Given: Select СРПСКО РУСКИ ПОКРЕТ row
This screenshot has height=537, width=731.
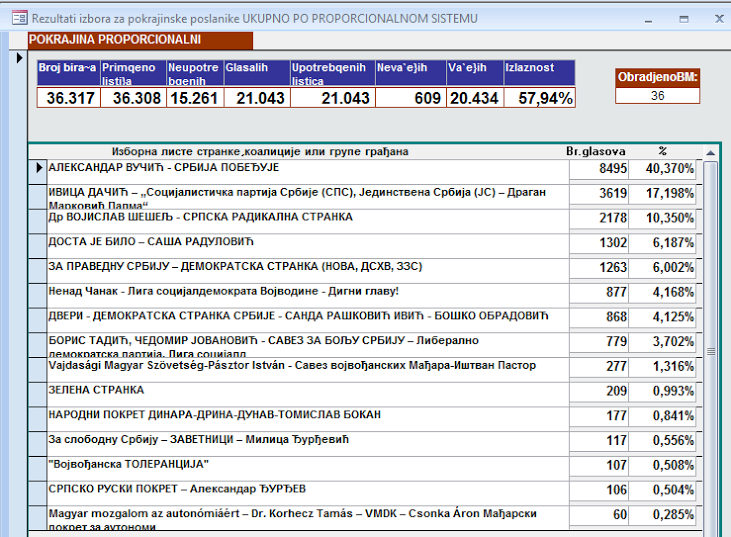Looking at the screenshot, I should click(x=308, y=493).
